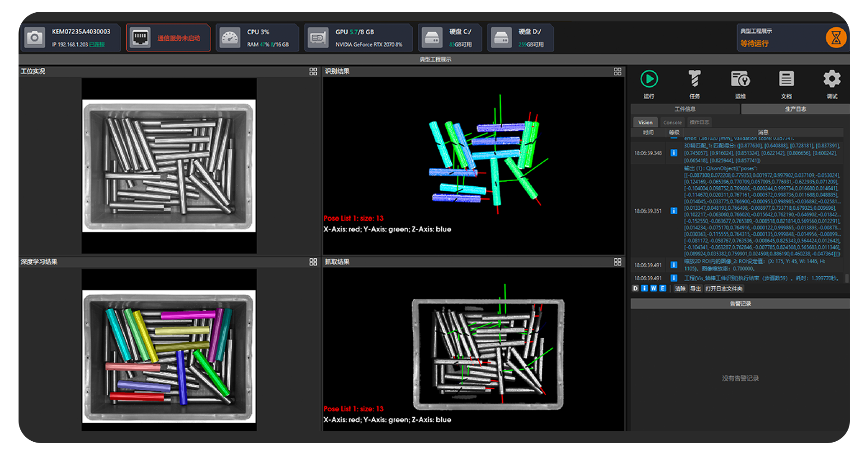The height and width of the screenshot is (453, 868).
Task: Click the 清除 clear log button
Action: 680,288
